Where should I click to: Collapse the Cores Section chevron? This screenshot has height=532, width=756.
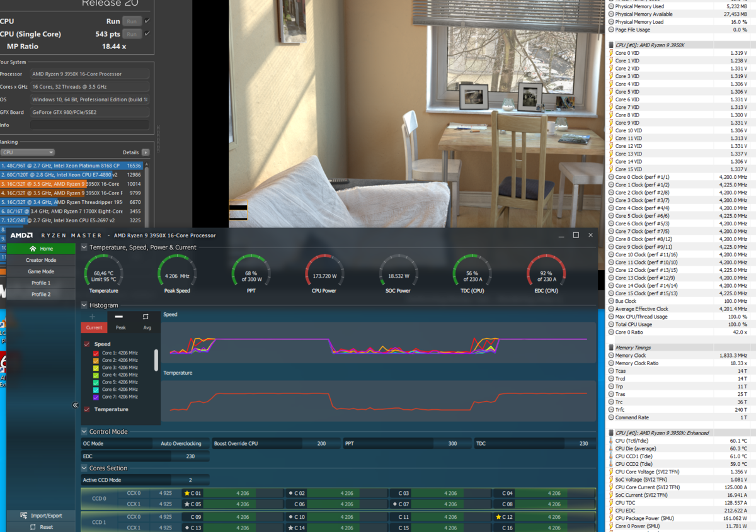84,468
